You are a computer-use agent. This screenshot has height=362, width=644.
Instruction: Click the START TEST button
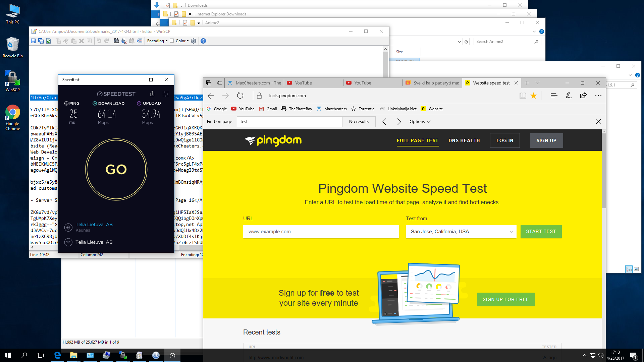pyautogui.click(x=541, y=232)
